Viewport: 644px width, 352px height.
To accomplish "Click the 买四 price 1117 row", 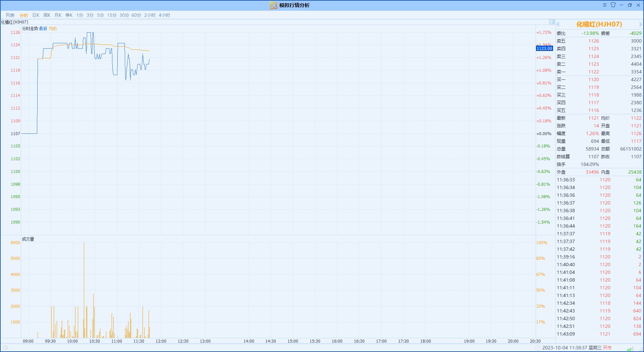I will point(599,103).
